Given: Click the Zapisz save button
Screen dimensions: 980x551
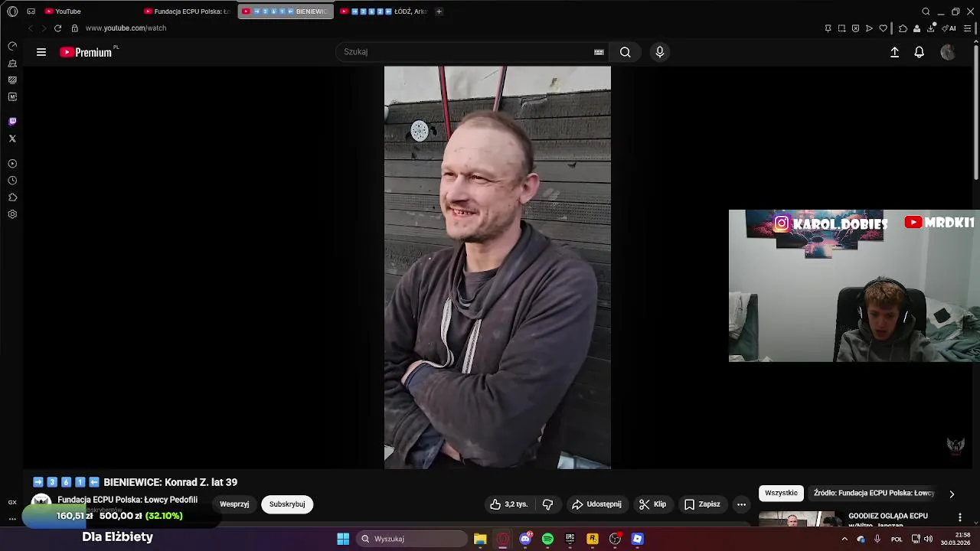Looking at the screenshot, I should pyautogui.click(x=702, y=504).
